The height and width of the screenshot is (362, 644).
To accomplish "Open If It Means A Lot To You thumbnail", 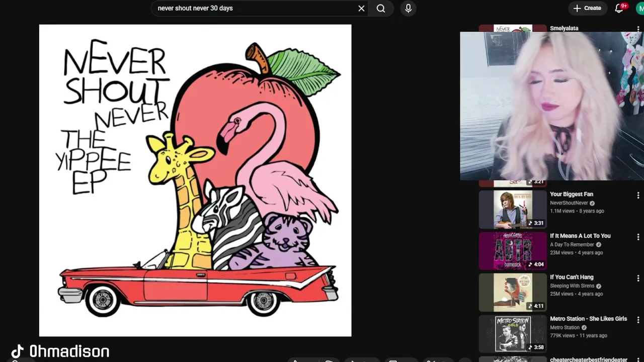I will [513, 250].
